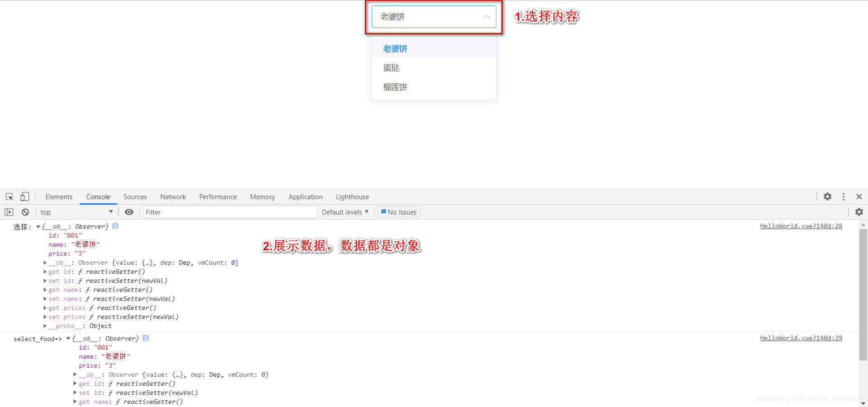The width and height of the screenshot is (868, 407).
Task: Expand the __proto__ Object entry
Action: coord(45,326)
